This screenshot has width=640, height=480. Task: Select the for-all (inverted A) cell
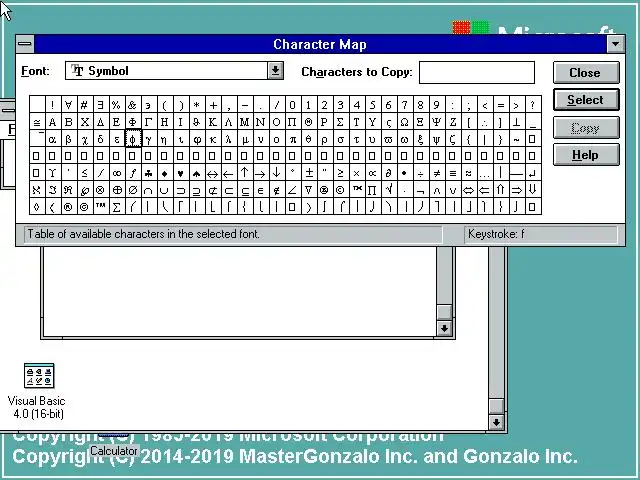(x=68, y=105)
